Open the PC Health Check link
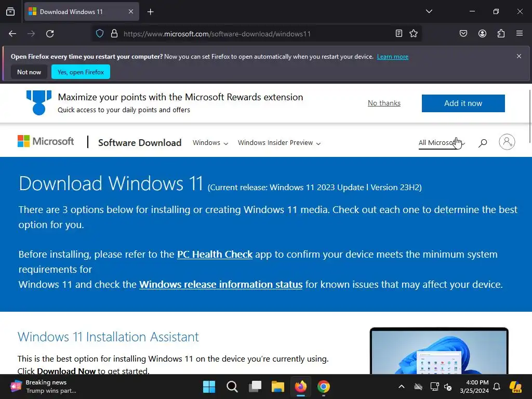 tap(215, 254)
